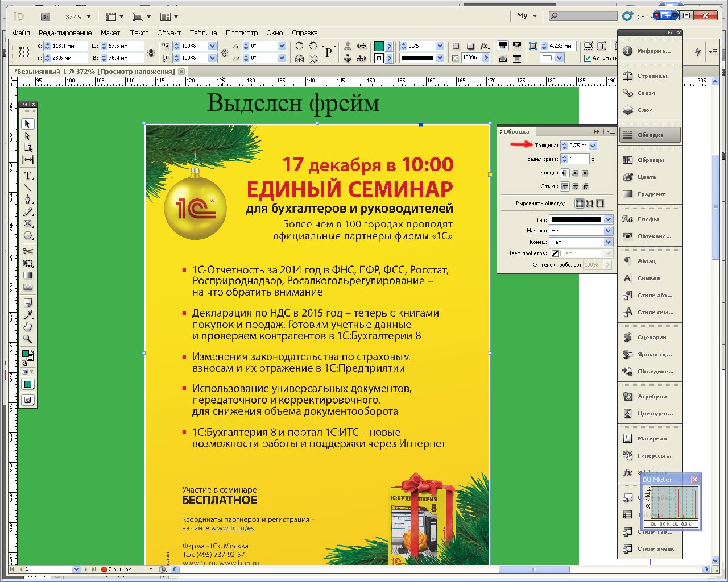Select the Type tool

click(27, 176)
